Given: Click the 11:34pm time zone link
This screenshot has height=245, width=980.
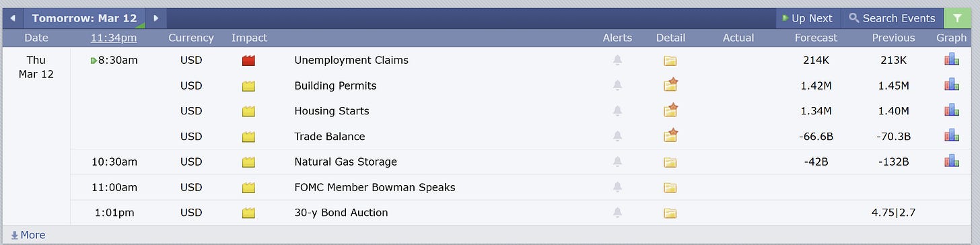Looking at the screenshot, I should [x=114, y=38].
